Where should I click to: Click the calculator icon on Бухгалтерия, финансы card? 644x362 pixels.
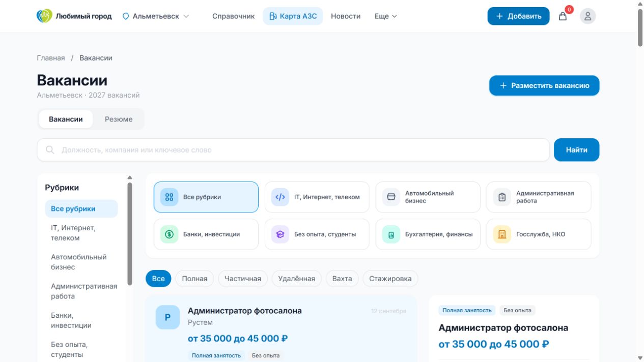(391, 234)
